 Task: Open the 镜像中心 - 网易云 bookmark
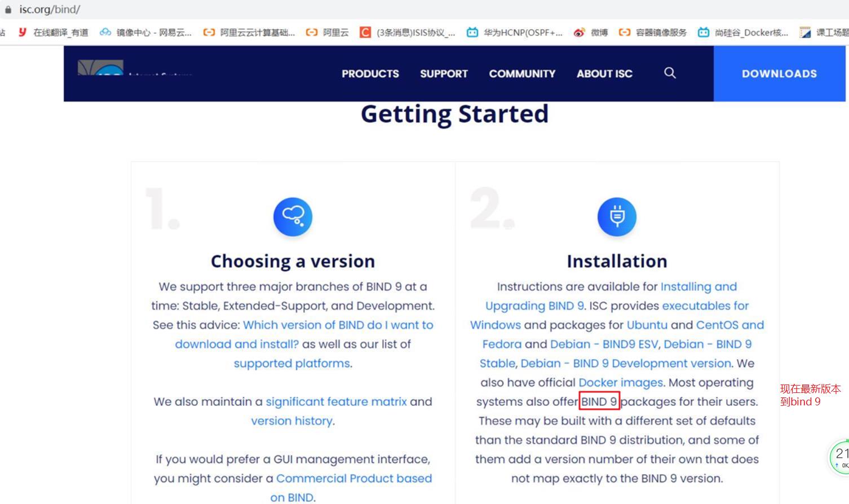click(x=146, y=32)
